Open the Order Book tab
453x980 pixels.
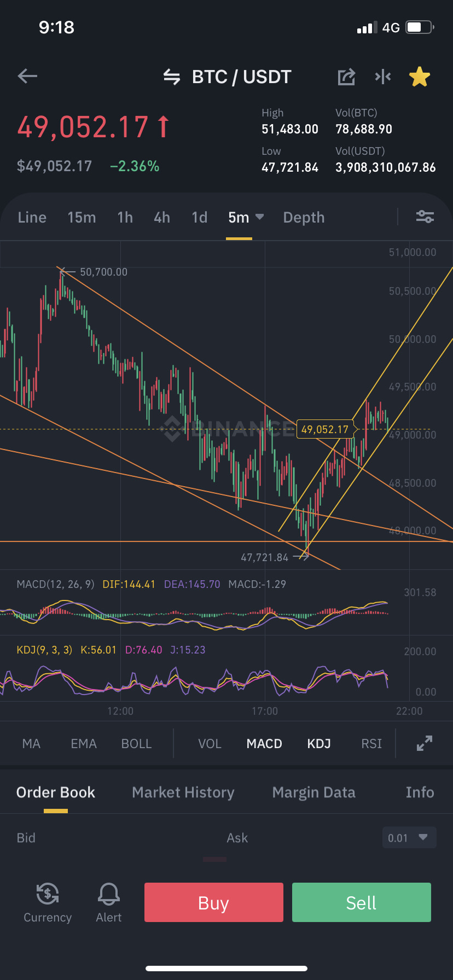pyautogui.click(x=56, y=792)
